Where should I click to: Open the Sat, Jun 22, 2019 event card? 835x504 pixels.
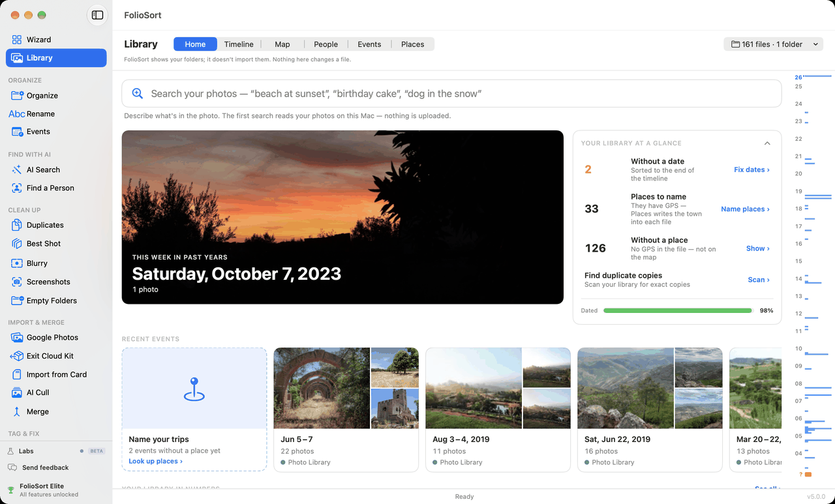tap(650, 409)
